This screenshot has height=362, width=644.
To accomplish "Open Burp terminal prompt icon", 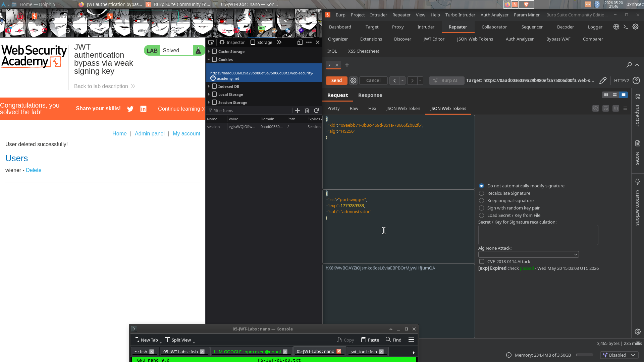I will click(x=626, y=27).
